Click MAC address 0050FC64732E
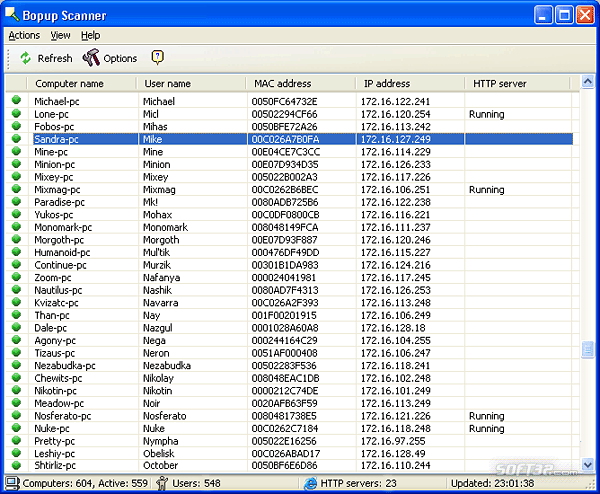600x494 pixels. pos(284,101)
